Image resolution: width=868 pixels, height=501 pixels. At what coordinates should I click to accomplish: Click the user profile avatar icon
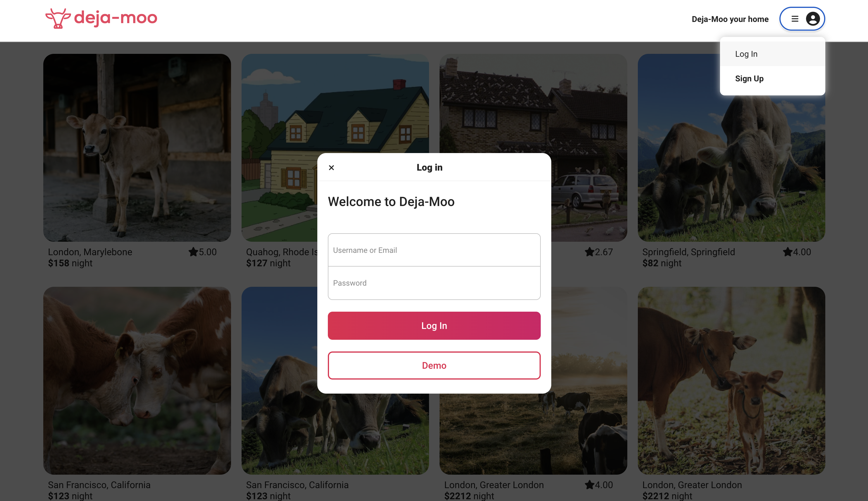[x=813, y=19]
